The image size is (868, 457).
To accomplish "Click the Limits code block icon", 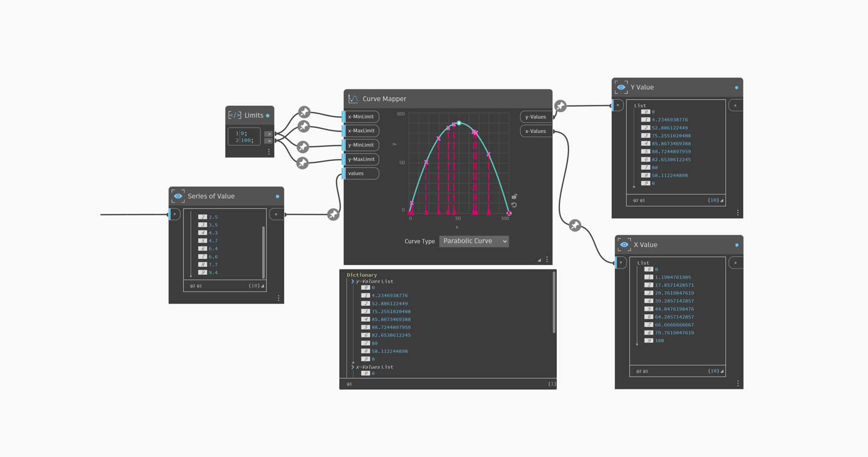I will [235, 115].
